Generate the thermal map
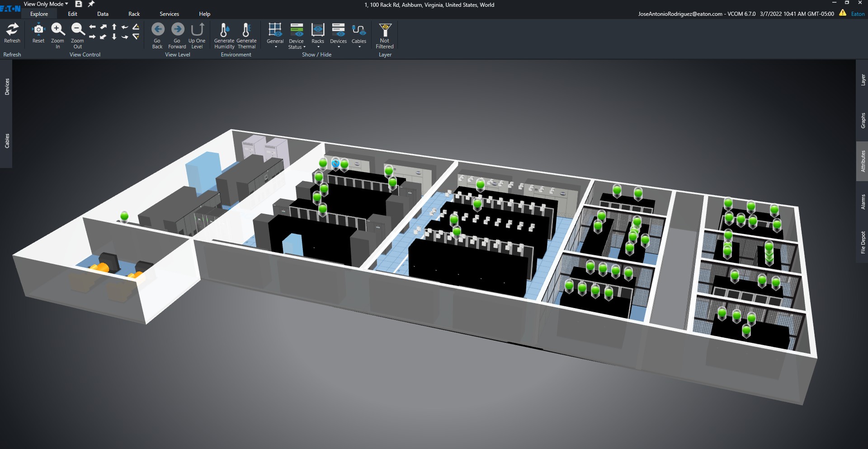This screenshot has width=868, height=449. click(x=246, y=31)
